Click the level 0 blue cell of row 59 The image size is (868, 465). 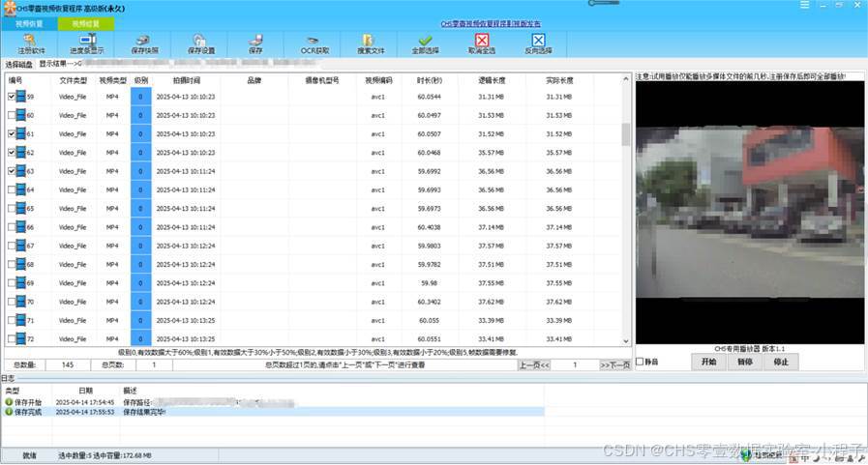(x=140, y=97)
